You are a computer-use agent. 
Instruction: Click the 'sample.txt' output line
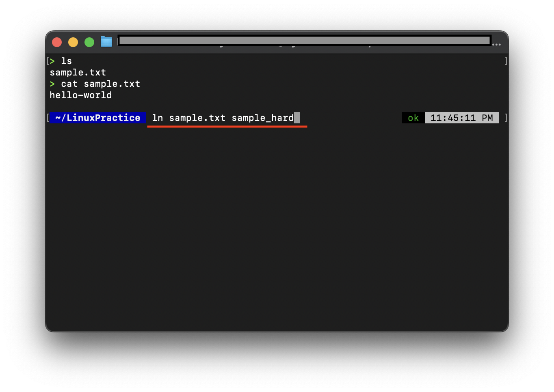point(78,73)
